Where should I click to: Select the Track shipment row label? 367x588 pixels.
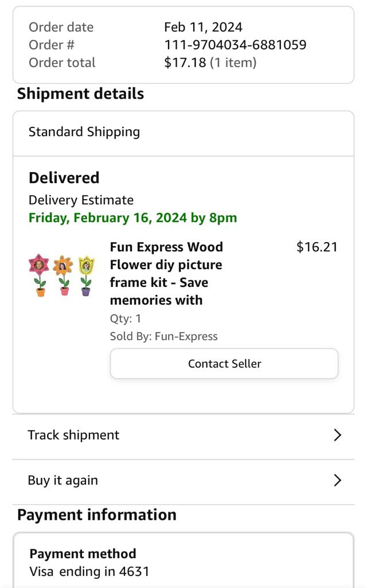coord(73,435)
